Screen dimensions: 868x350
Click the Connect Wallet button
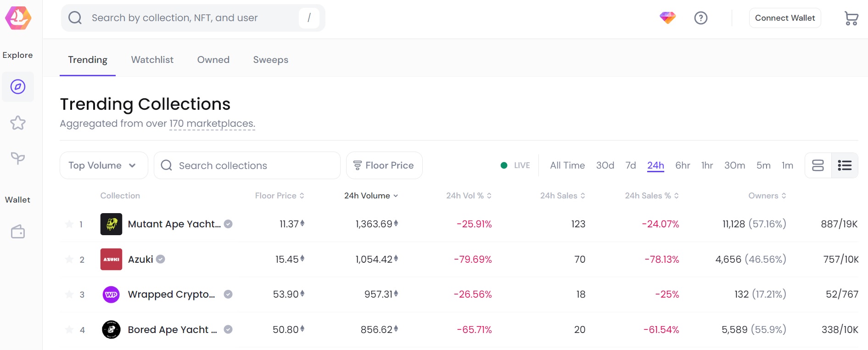tap(784, 18)
